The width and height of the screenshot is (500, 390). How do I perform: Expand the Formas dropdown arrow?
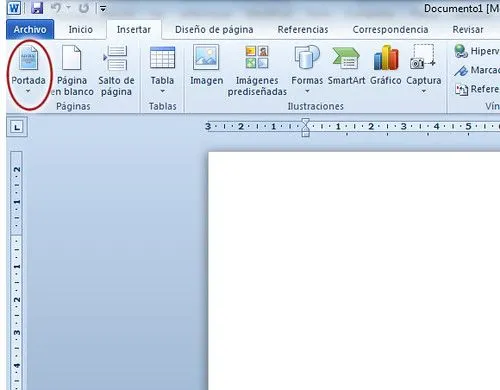307,91
